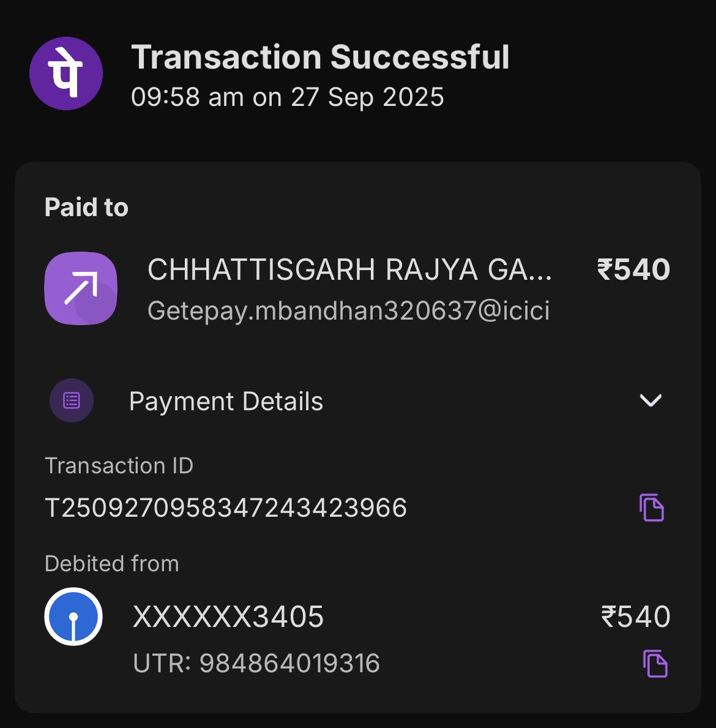Tap the PhonePe logo icon
Viewport: 716px width, 728px height.
click(x=66, y=73)
